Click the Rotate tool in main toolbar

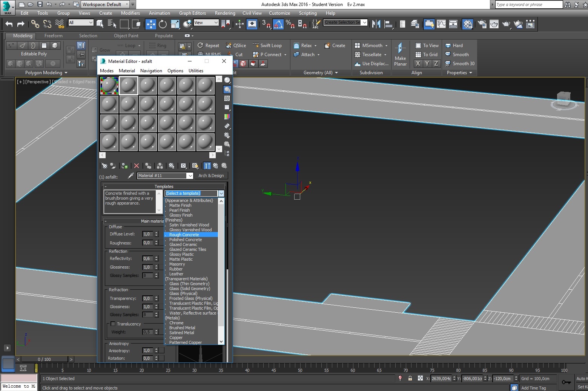[163, 24]
